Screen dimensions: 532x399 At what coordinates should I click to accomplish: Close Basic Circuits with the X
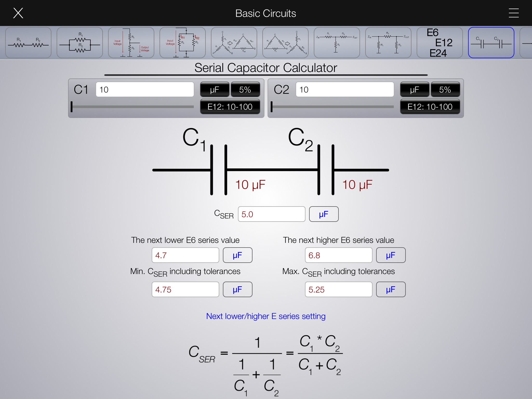point(18,13)
